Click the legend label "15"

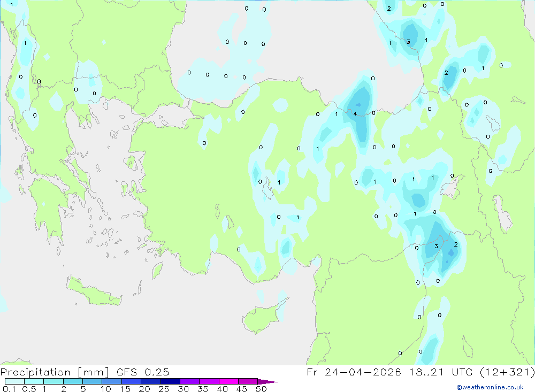pyautogui.click(x=125, y=389)
